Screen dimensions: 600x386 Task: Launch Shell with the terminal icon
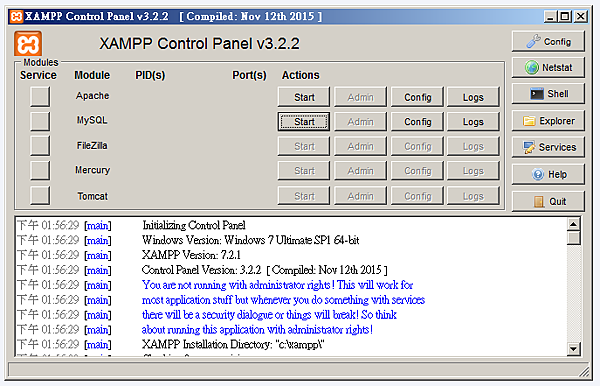click(548, 94)
